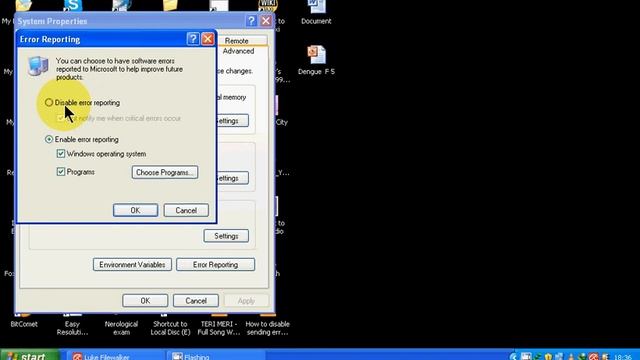Image resolution: width=640 pixels, height=360 pixels.
Task: Expand hidden system tray icons chevron
Action: [x=513, y=357]
